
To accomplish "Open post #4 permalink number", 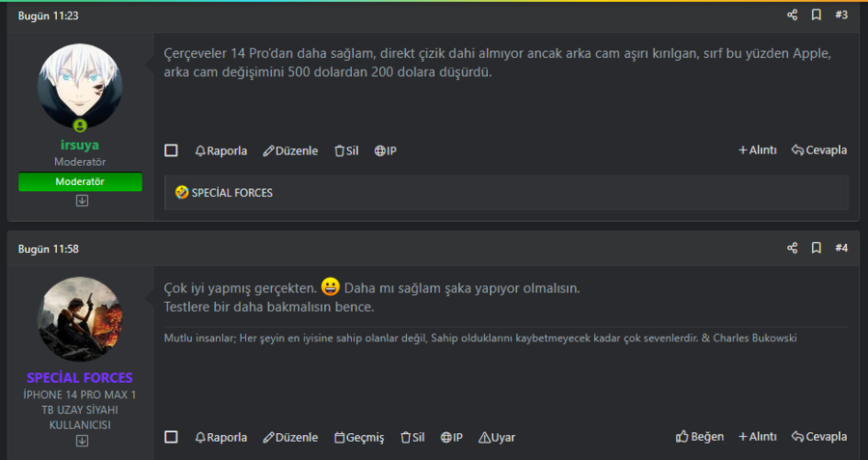I will [x=841, y=249].
